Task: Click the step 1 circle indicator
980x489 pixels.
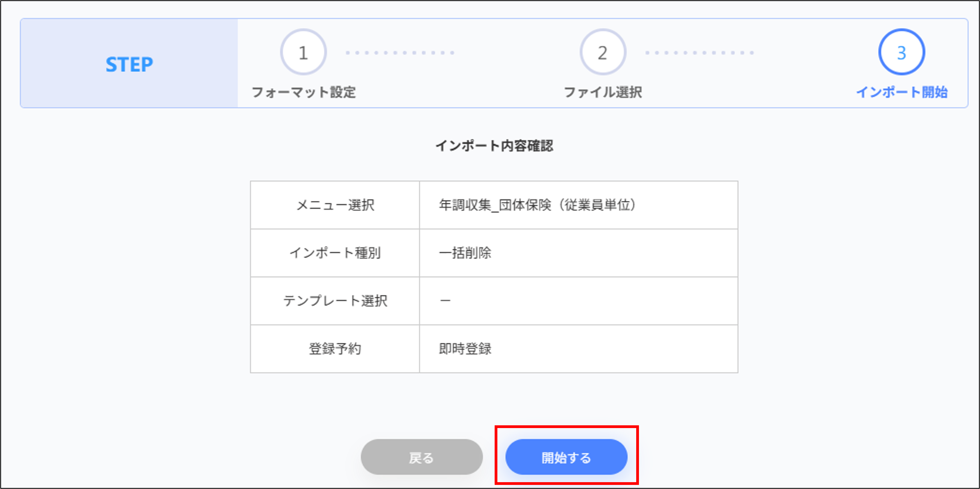Action: [x=303, y=52]
